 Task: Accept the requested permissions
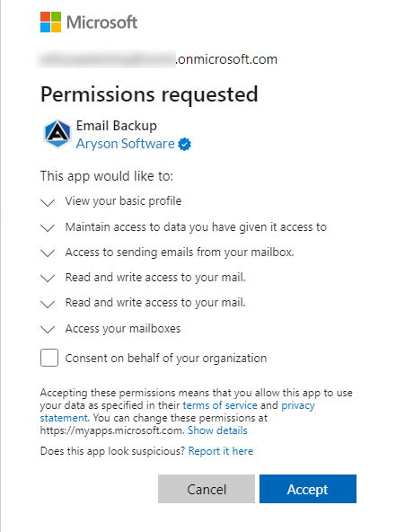308,489
